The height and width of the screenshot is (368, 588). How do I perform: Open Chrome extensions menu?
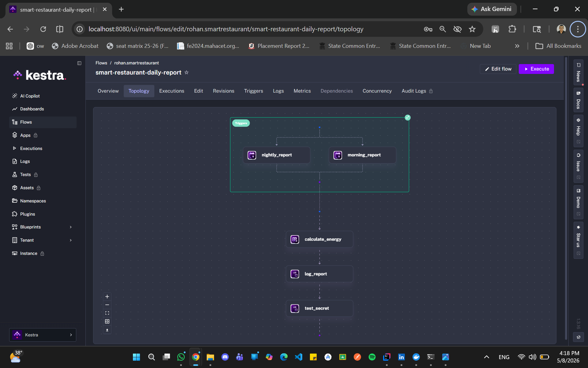click(x=512, y=29)
